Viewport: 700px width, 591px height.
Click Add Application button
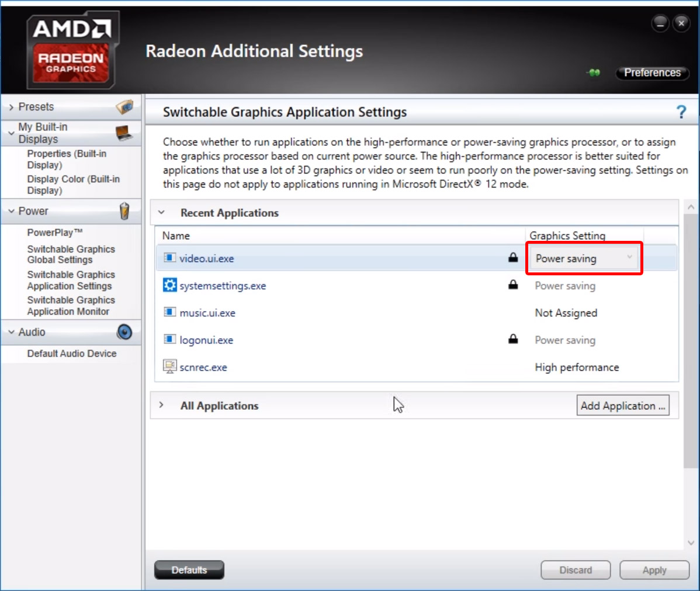click(x=623, y=405)
